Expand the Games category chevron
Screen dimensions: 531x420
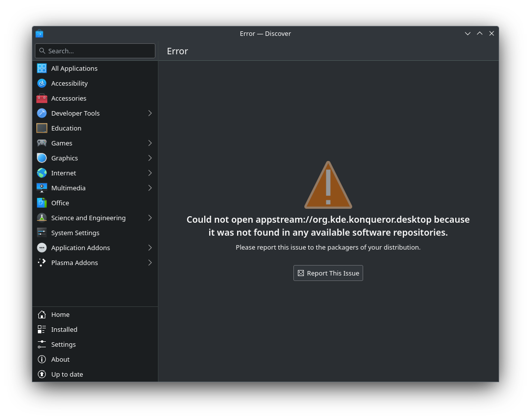pos(149,143)
